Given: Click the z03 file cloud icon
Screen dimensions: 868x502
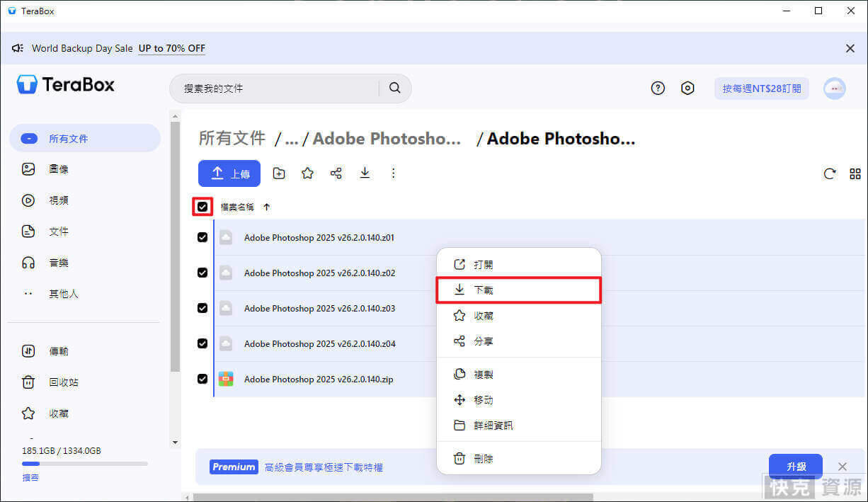Looking at the screenshot, I should tap(226, 308).
